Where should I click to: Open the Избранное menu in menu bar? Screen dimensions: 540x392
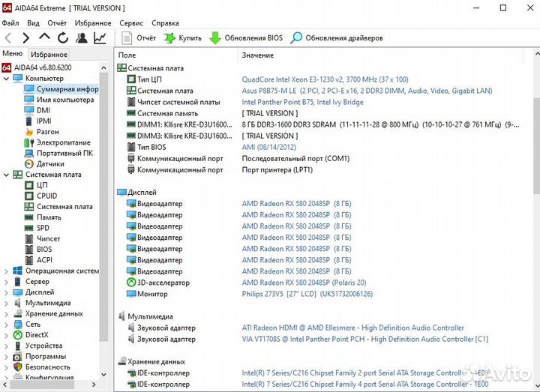[x=93, y=23]
